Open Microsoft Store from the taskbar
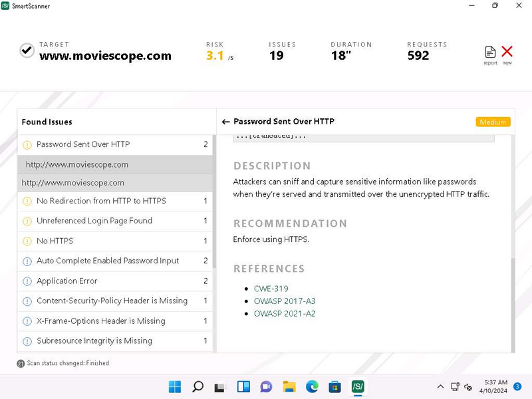The image size is (532, 399). (334, 387)
